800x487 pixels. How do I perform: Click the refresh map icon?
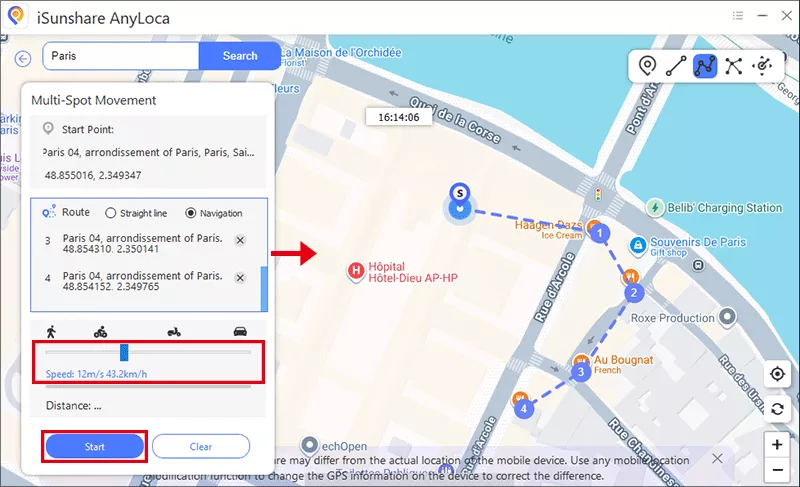(777, 408)
